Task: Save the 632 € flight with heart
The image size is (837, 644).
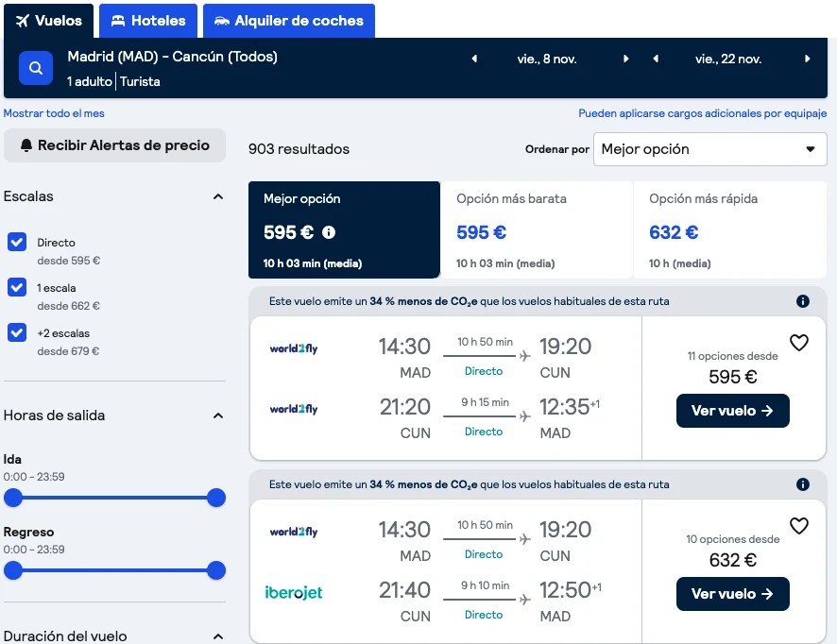Action: (798, 526)
